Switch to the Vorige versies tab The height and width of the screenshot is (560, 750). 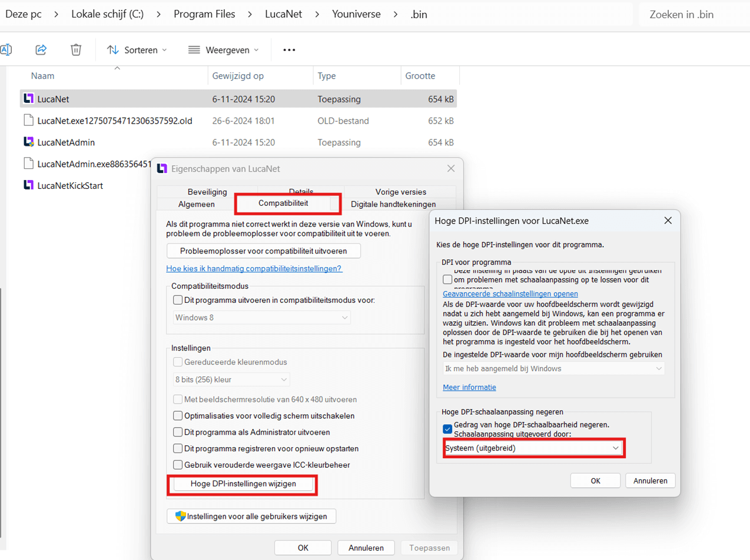400,192
